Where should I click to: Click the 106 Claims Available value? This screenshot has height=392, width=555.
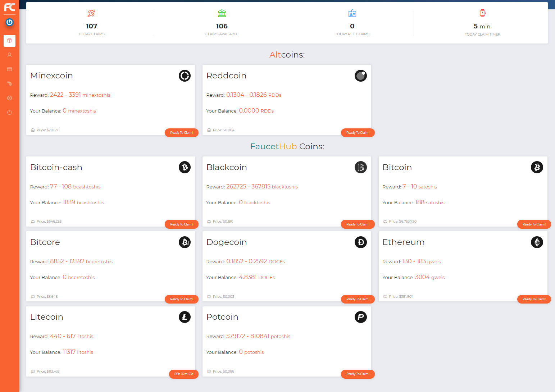tap(222, 26)
